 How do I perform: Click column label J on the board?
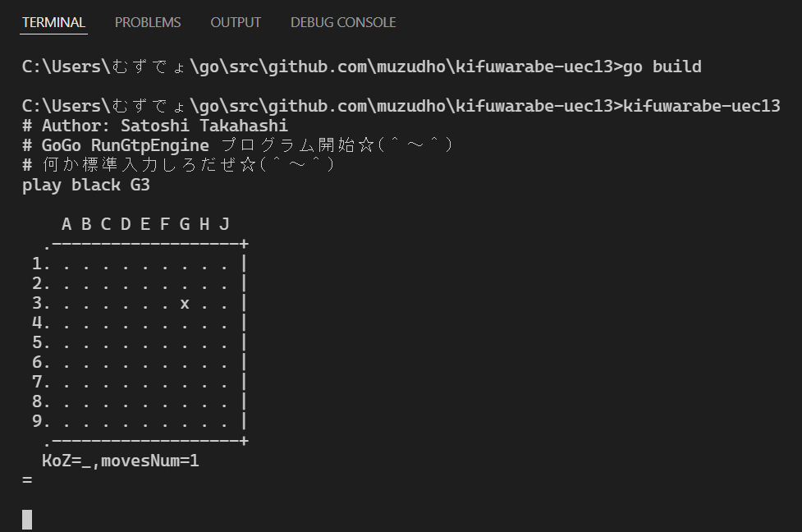coord(224,224)
